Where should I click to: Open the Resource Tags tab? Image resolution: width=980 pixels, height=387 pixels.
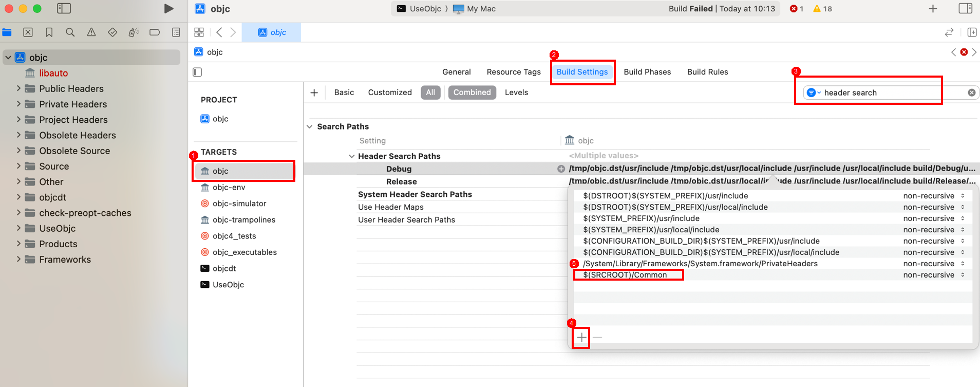click(x=514, y=72)
